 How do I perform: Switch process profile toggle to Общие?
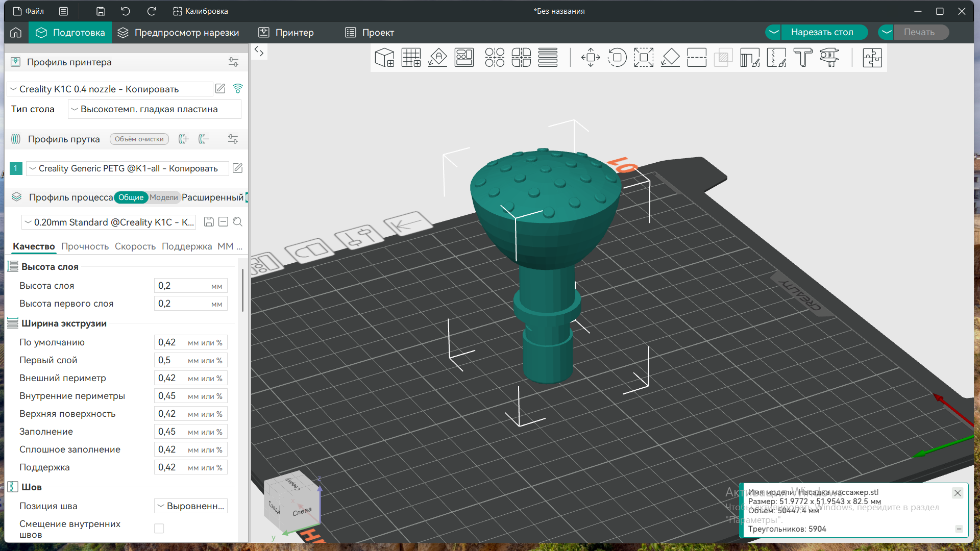(x=131, y=197)
